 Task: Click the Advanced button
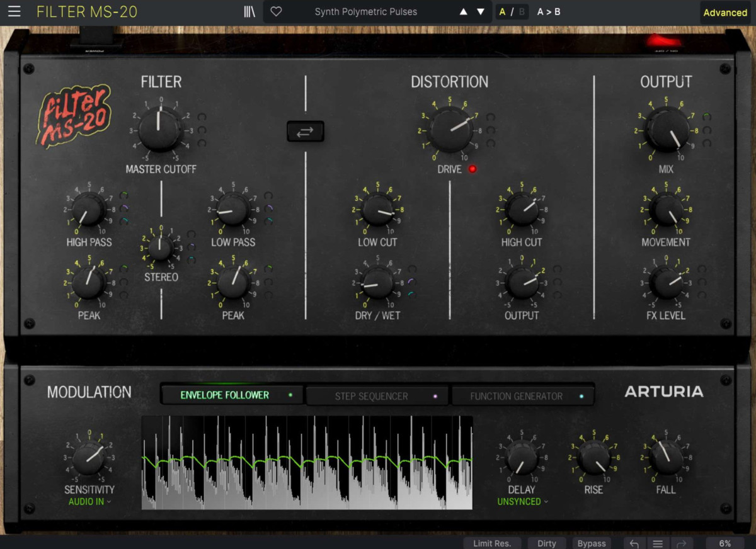pos(725,12)
